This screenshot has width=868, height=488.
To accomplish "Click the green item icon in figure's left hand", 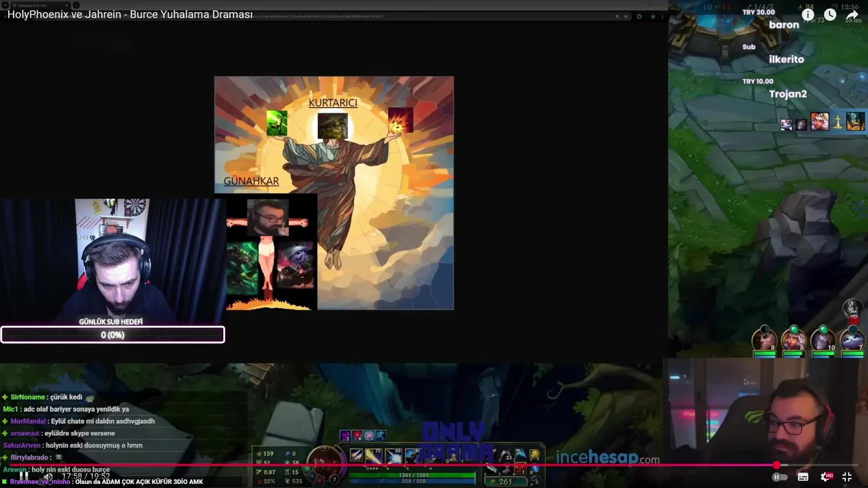I will pos(277,123).
